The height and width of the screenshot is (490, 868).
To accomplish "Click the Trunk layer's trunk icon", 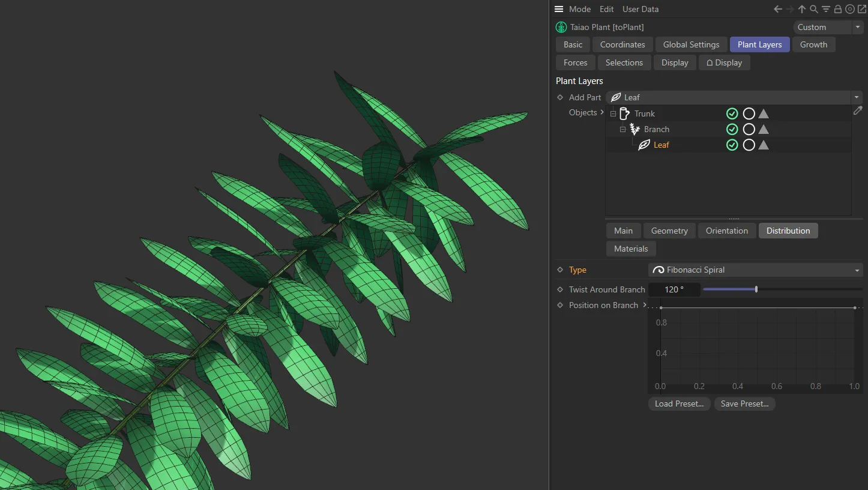I will (624, 113).
